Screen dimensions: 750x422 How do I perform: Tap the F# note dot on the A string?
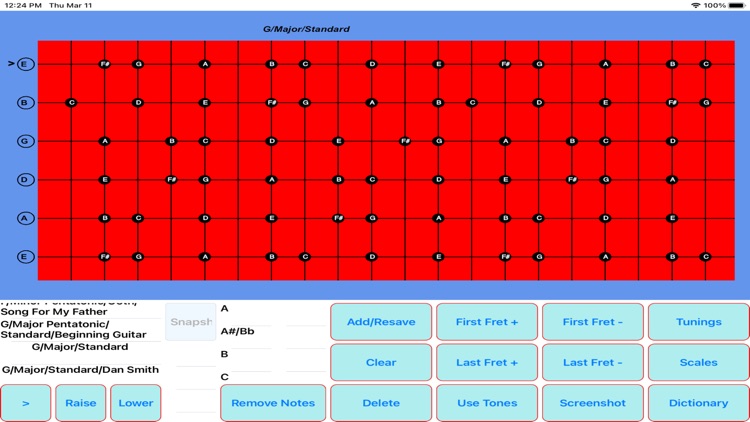pyautogui.click(x=338, y=218)
